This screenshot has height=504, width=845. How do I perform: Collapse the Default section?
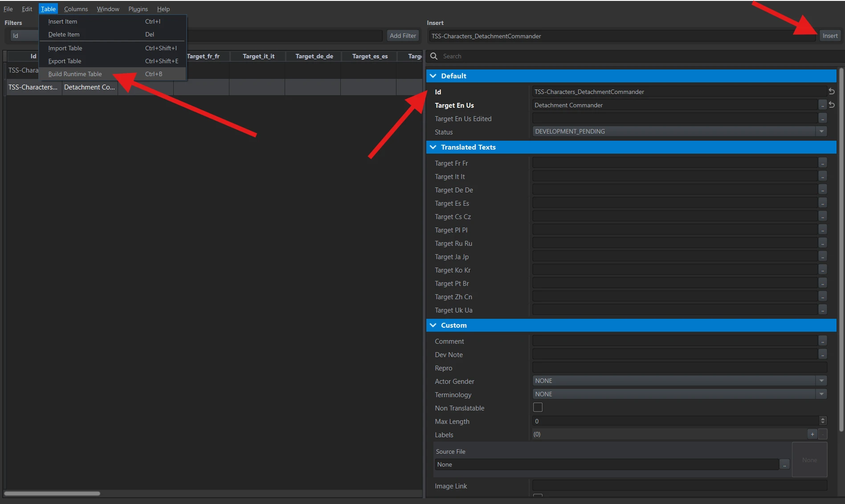coord(433,76)
